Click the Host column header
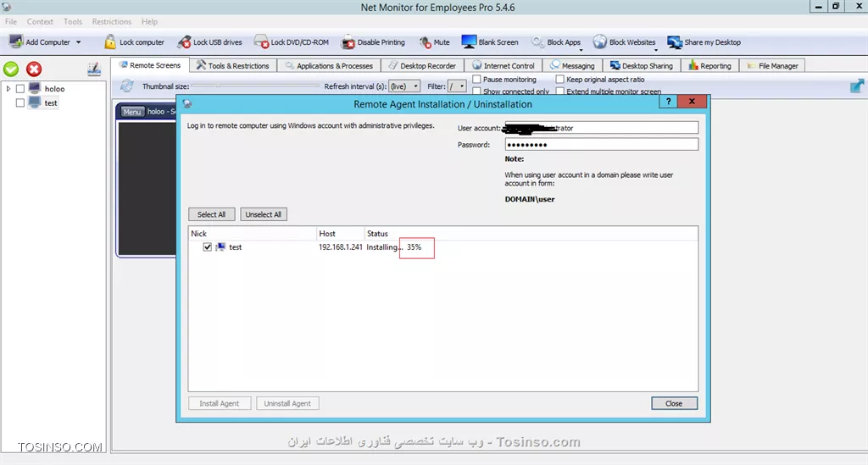 tap(341, 233)
